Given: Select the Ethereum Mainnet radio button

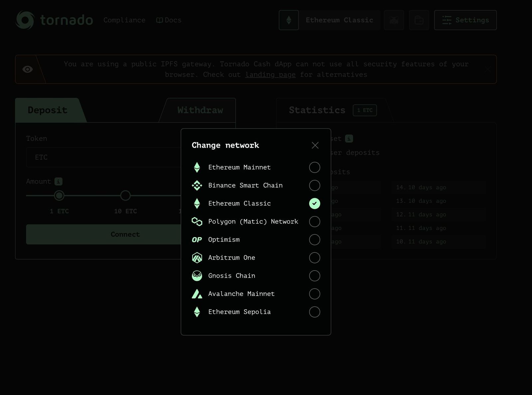Looking at the screenshot, I should pos(315,167).
